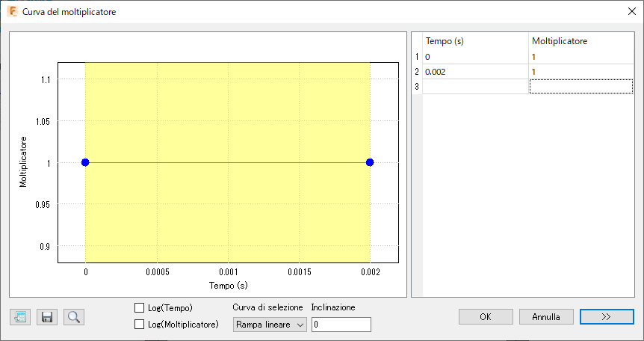Select row header 2 in the table

(x=417, y=72)
